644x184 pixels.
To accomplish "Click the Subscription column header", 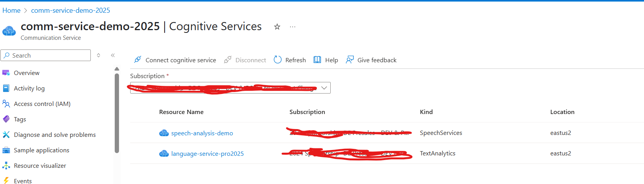I will [307, 112].
